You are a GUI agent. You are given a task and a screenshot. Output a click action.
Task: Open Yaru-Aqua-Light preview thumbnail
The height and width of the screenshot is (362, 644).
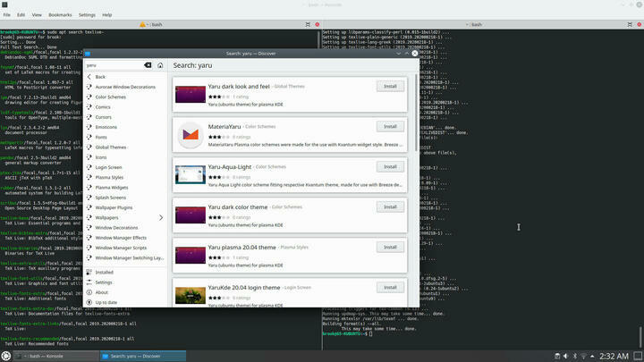[x=191, y=175]
